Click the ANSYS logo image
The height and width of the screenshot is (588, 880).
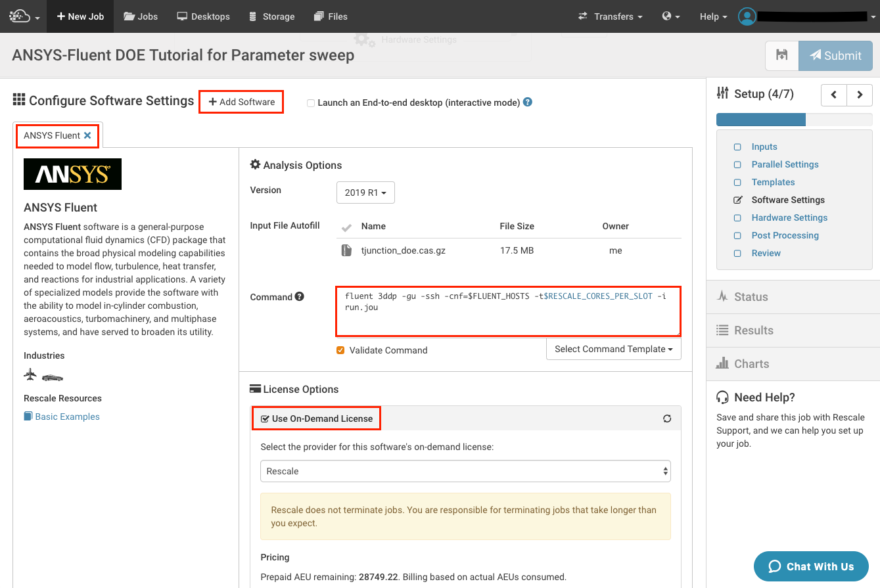point(72,174)
